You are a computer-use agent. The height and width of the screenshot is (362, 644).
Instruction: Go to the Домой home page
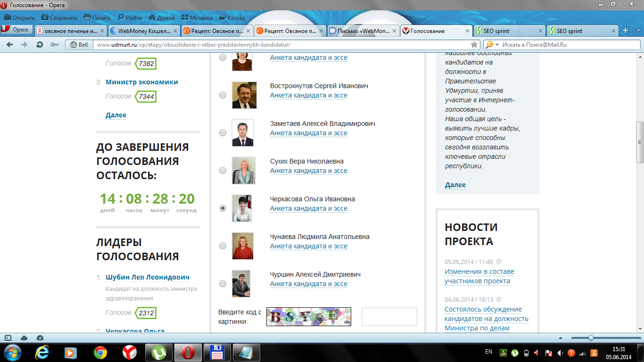[x=162, y=17]
